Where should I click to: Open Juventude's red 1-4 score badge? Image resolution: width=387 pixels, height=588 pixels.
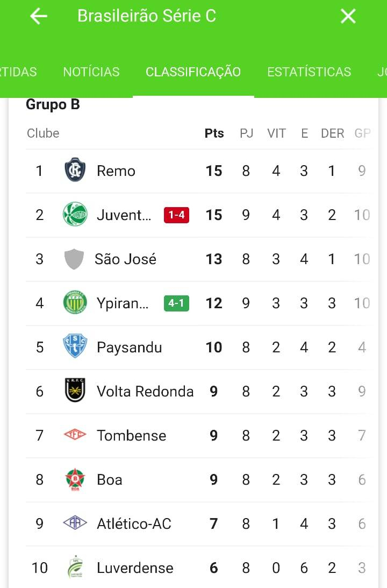[x=176, y=215]
